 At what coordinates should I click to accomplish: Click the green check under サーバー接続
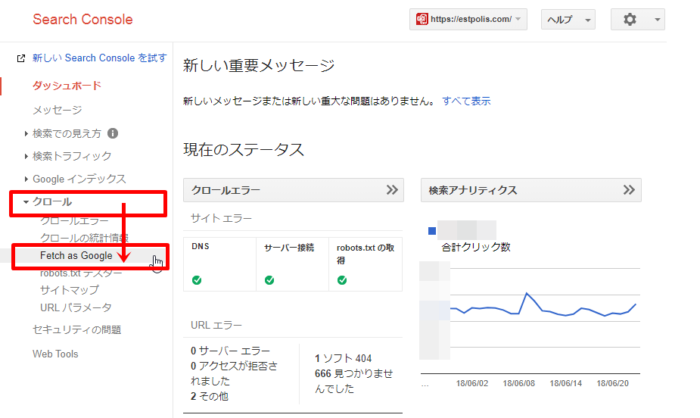(269, 280)
